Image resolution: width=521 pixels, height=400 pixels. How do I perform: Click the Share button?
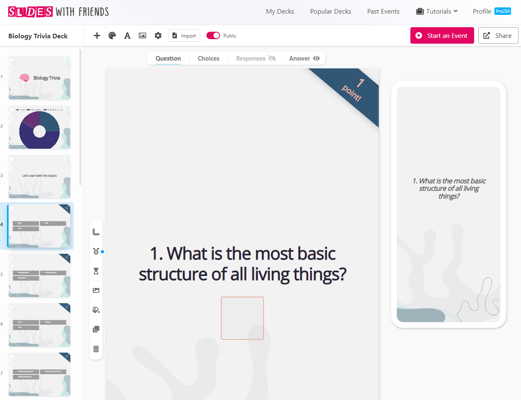[x=498, y=35]
